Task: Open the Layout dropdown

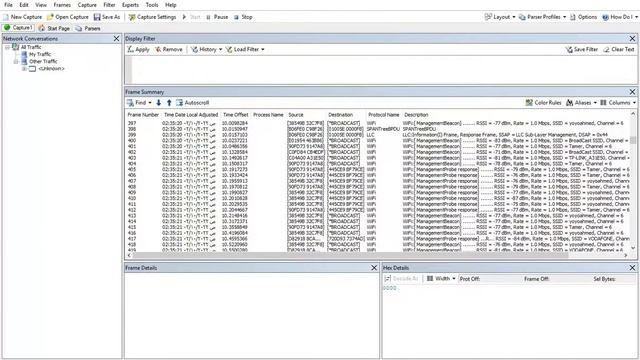Action: pyautogui.click(x=500, y=17)
